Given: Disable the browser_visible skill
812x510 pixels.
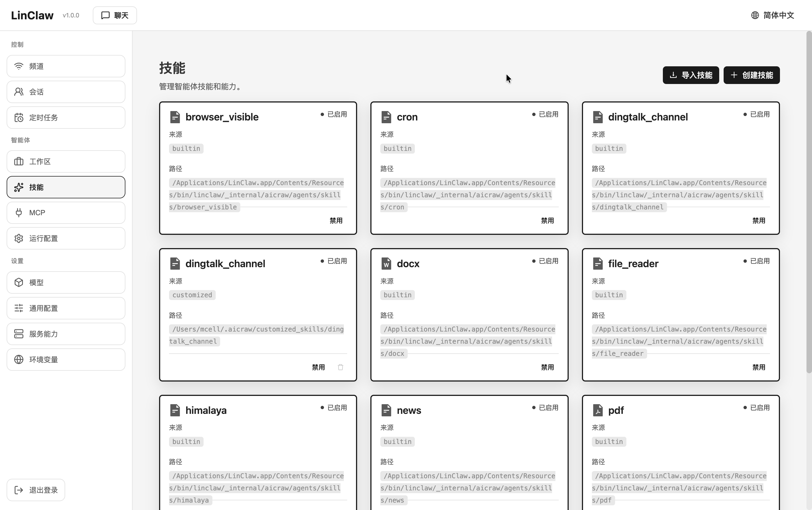Looking at the screenshot, I should [x=336, y=220].
